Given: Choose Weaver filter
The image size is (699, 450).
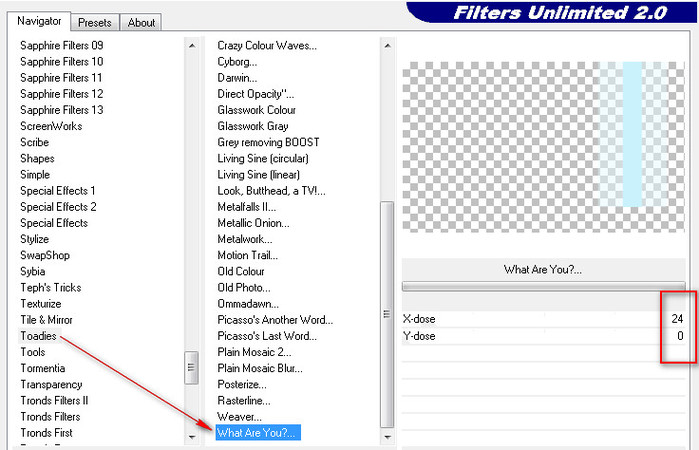Looking at the screenshot, I should pos(239,417).
